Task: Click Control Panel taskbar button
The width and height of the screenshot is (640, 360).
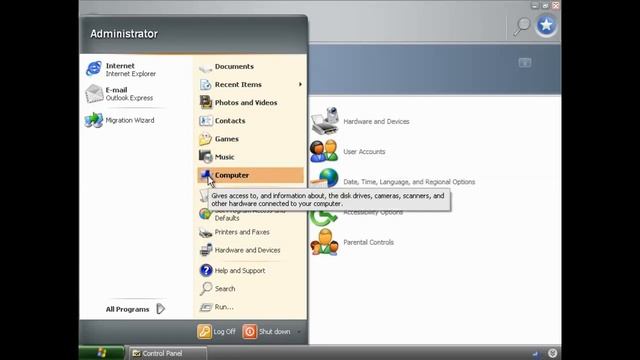Action: pos(168,353)
